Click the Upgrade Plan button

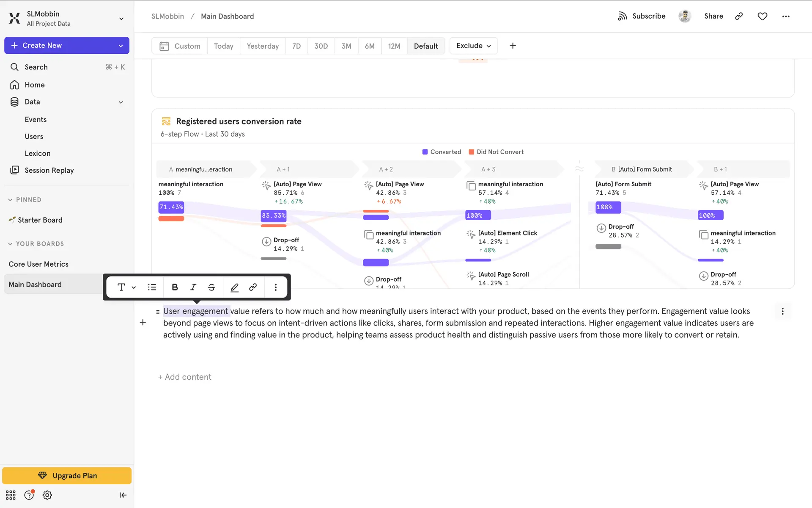click(67, 475)
